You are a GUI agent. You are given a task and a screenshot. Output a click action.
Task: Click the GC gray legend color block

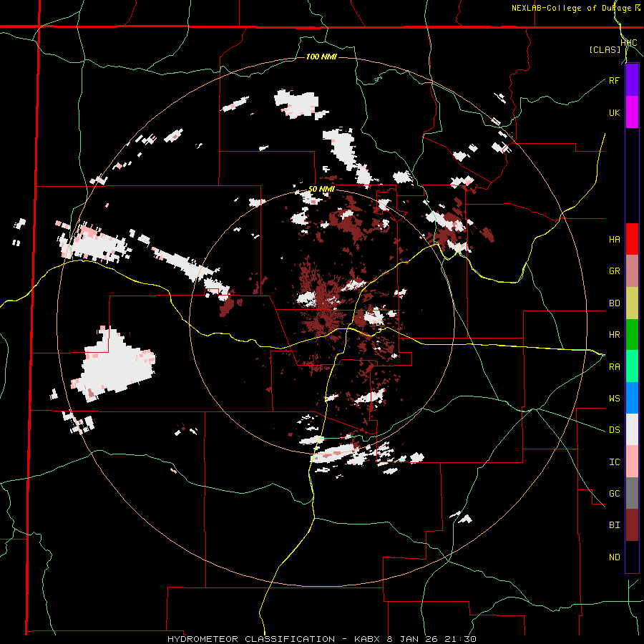(x=632, y=493)
